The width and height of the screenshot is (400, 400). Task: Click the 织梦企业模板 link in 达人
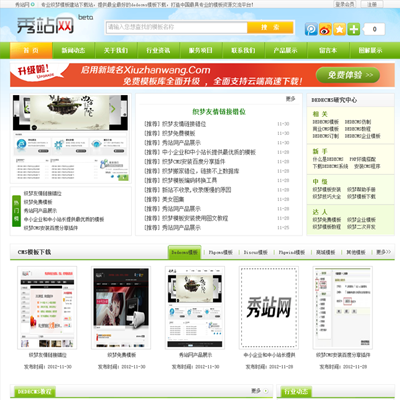click(361, 220)
